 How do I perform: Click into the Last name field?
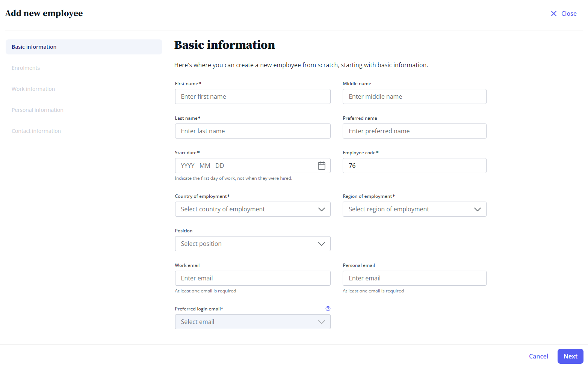tap(253, 131)
